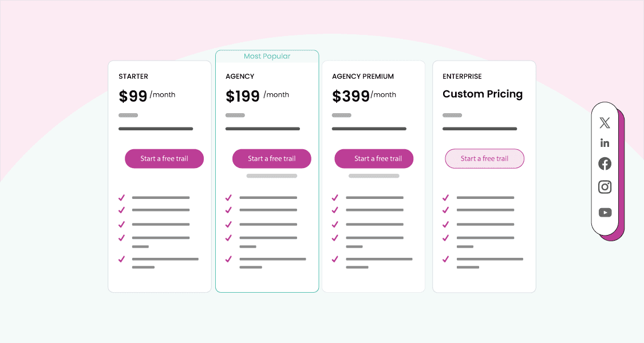Open the YouTube social icon
The width and height of the screenshot is (644, 343).
click(x=605, y=213)
